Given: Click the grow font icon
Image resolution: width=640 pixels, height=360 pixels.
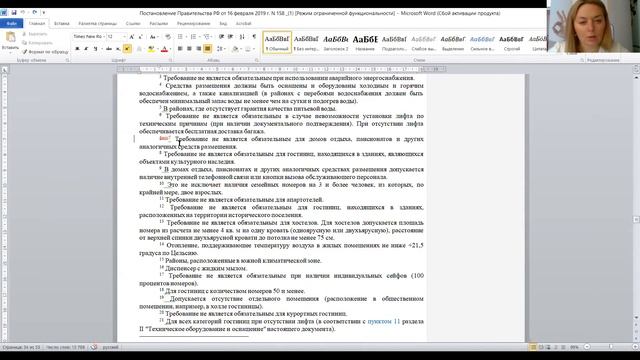Looking at the screenshot, I should point(132,37).
